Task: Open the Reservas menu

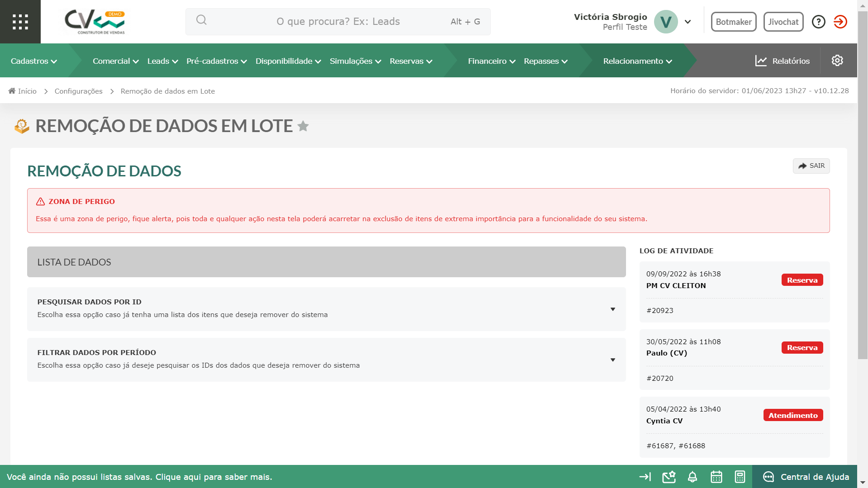Action: pos(411,61)
